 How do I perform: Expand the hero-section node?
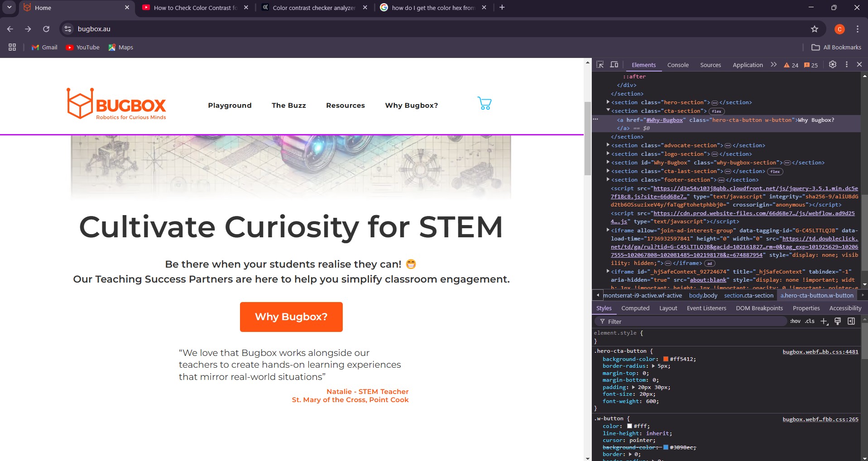pyautogui.click(x=608, y=102)
